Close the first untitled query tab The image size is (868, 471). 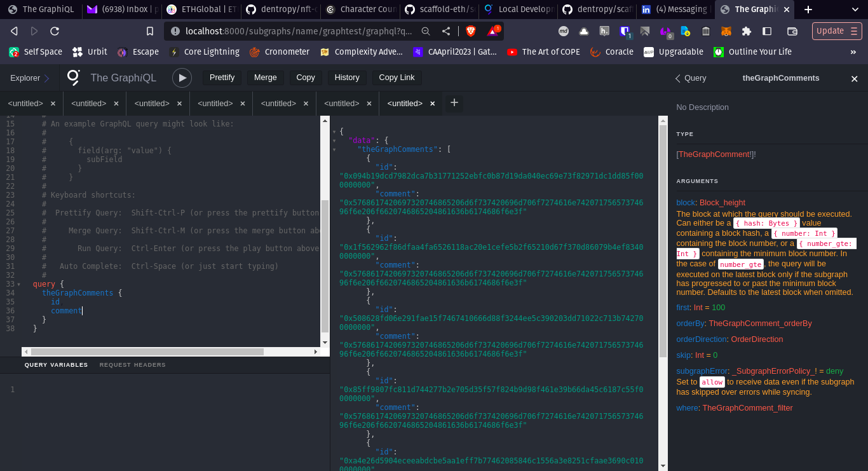coord(53,104)
